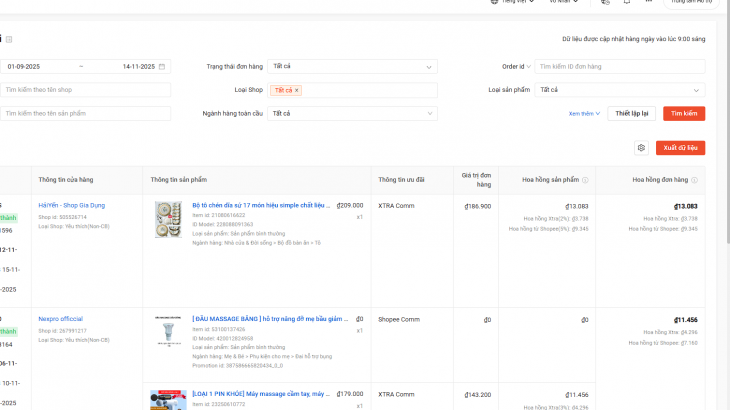
Task: Open Nexpro officcial shop link
Action: (61, 319)
